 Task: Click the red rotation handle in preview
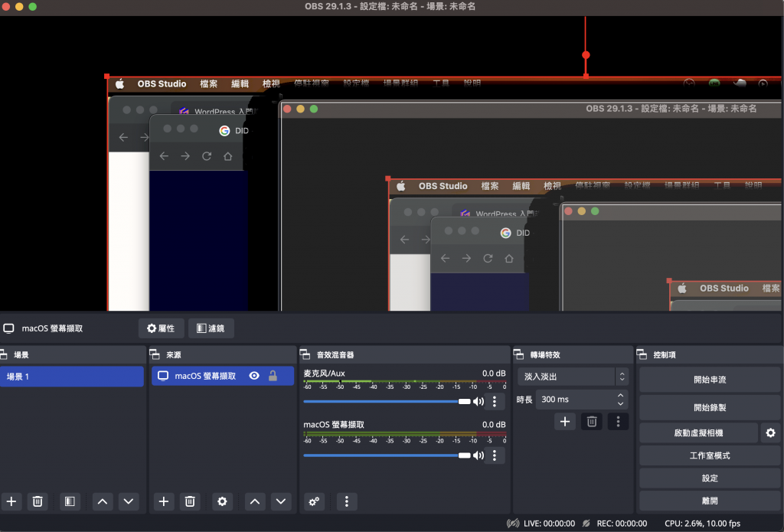coord(586,55)
